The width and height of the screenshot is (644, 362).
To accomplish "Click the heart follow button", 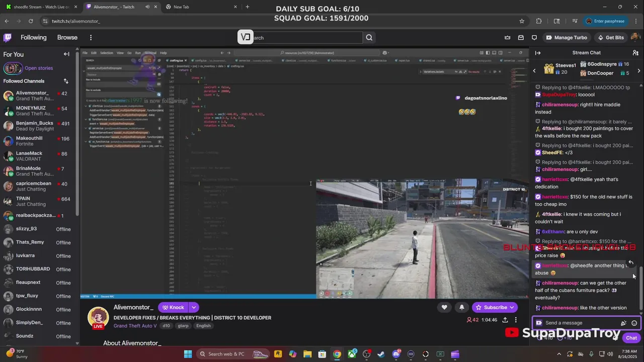I will [x=444, y=307].
